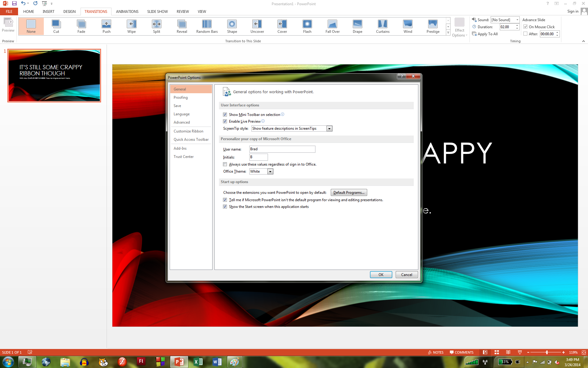Open the FILE tab
Viewport: 588px width, 368px height.
(9, 12)
